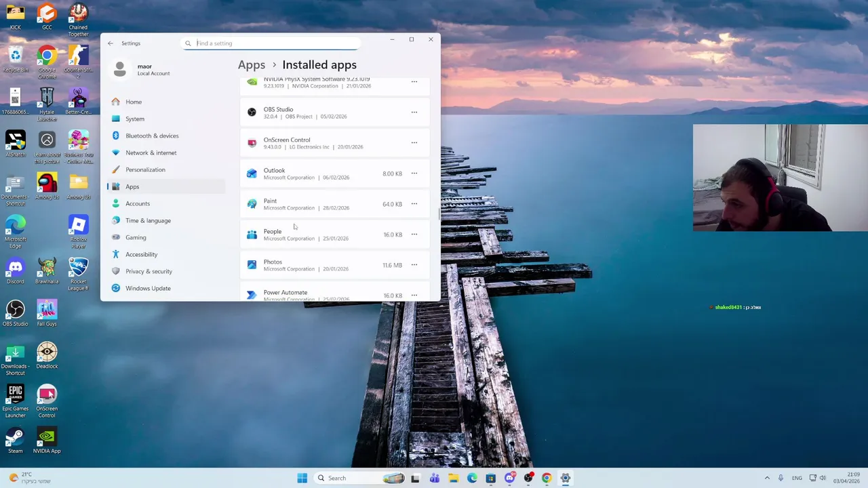868x488 pixels.
Task: Click the Paint app icon in the list
Action: coord(252,204)
